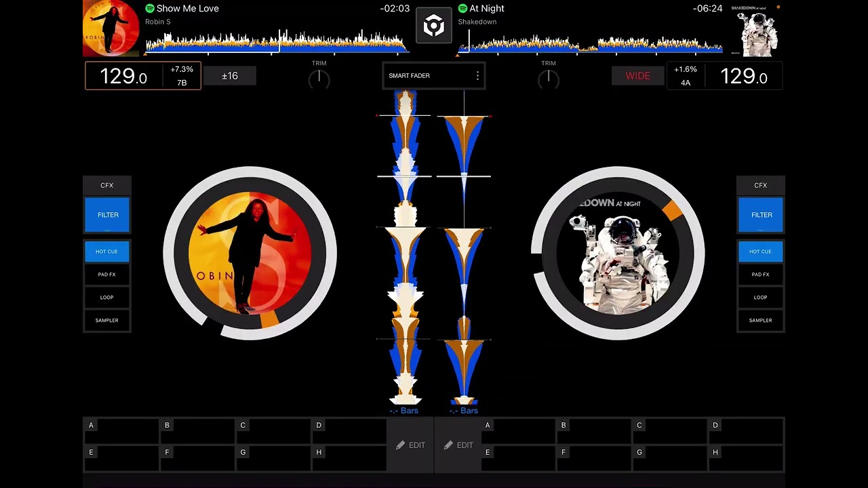Trigger hot cue pad C on At Night deck
The width and height of the screenshot is (868, 488).
click(x=670, y=431)
